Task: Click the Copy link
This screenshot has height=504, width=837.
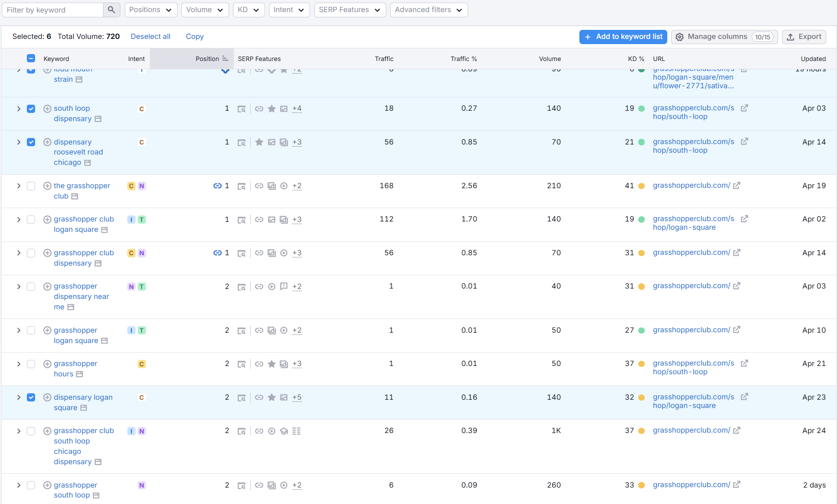Action: (195, 36)
